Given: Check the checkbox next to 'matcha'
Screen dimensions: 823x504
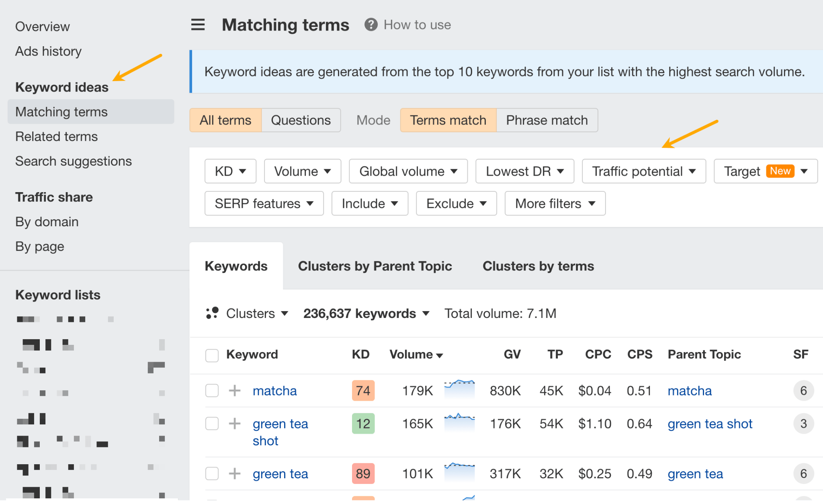Looking at the screenshot, I should [x=212, y=390].
